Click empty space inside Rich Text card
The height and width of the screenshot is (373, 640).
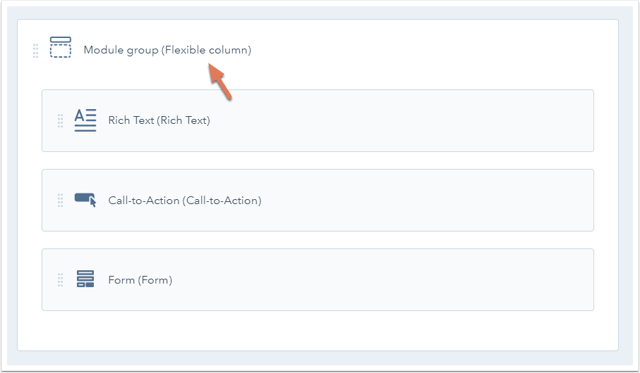pyautogui.click(x=400, y=121)
